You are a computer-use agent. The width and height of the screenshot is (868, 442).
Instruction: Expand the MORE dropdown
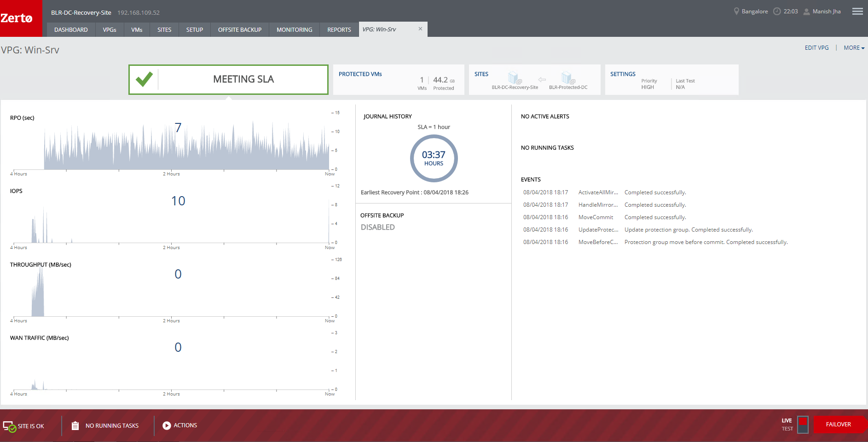[x=854, y=48]
